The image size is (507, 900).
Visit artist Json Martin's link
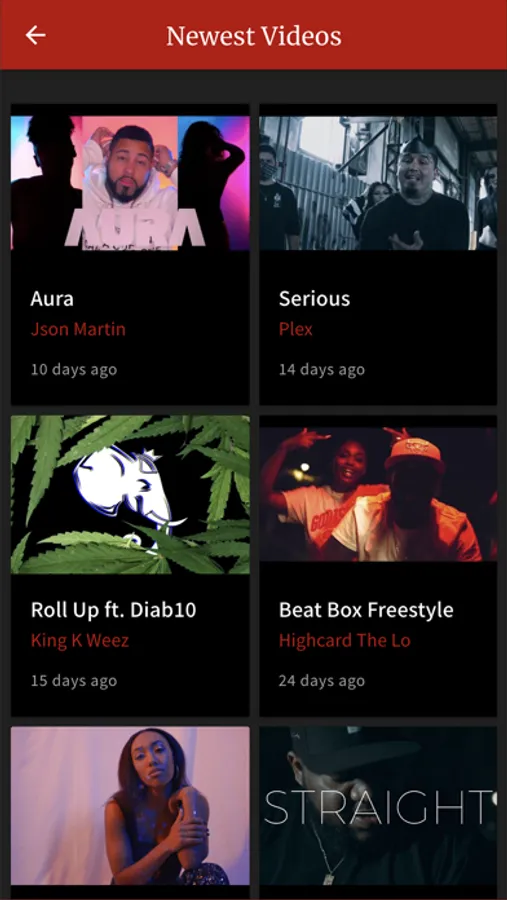78,329
